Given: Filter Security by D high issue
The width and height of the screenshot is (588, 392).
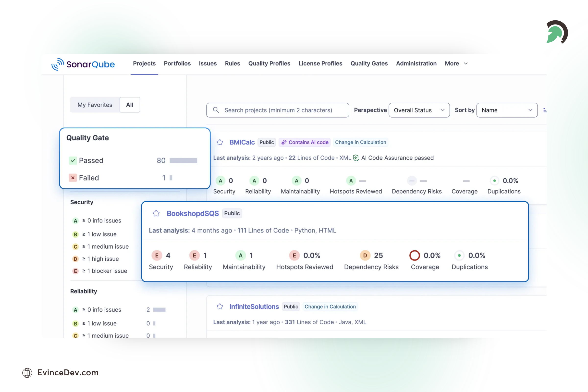Looking at the screenshot, I should (96, 259).
